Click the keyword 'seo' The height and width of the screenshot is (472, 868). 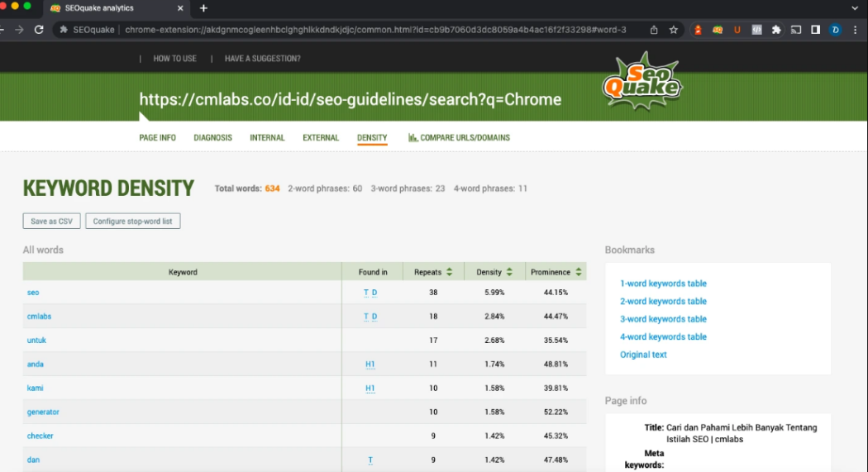pos(33,292)
